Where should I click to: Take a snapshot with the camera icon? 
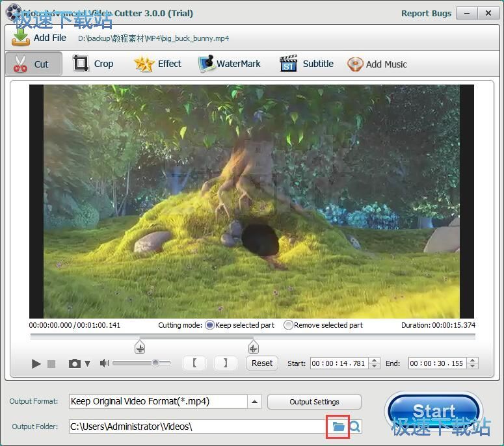(x=75, y=363)
